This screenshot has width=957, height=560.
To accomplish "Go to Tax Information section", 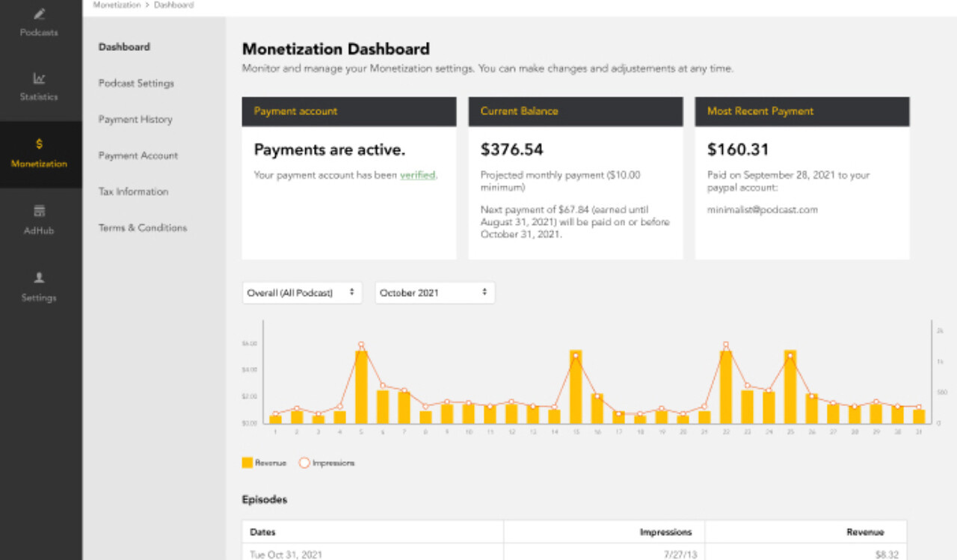I will [x=133, y=191].
